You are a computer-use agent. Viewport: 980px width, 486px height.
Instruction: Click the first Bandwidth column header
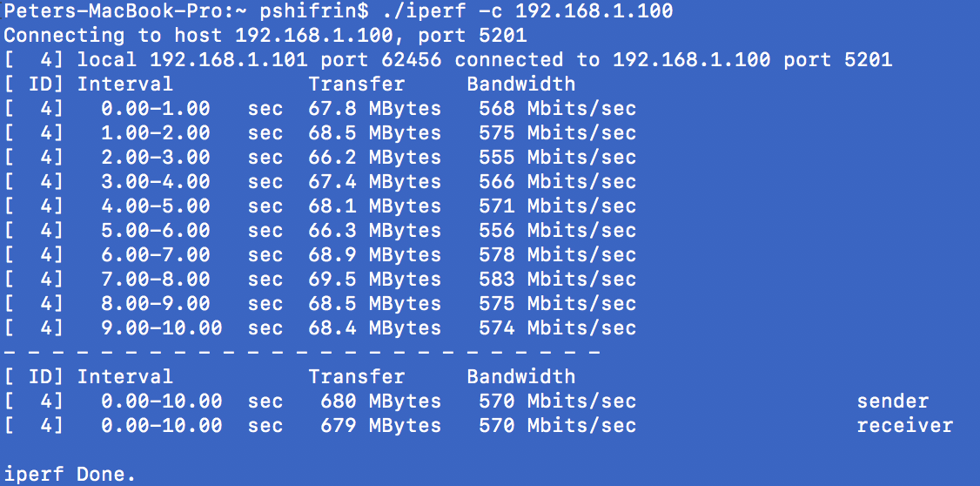coord(521,84)
